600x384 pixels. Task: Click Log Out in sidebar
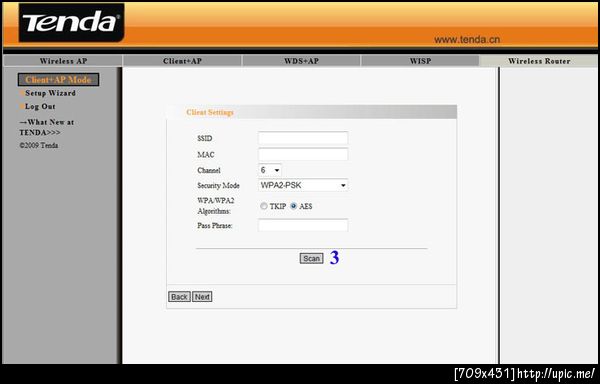pos(40,106)
